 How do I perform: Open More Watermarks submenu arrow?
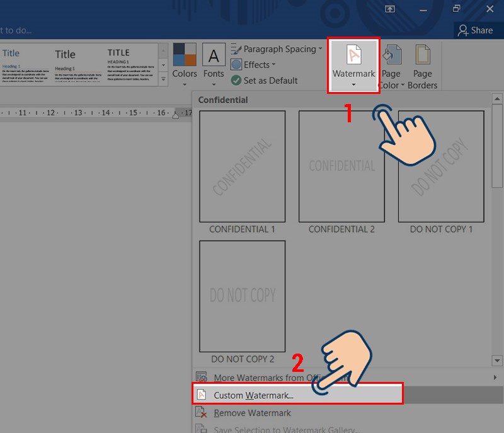point(495,378)
